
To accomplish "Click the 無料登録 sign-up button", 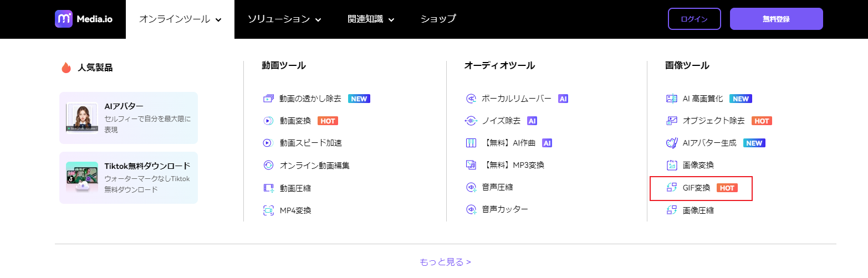I will tap(776, 19).
